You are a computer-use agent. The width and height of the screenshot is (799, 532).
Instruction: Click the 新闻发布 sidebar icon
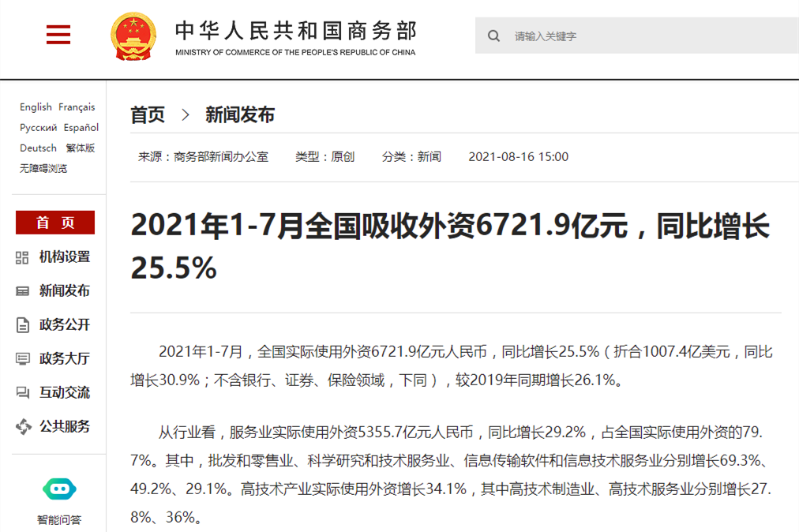tap(23, 291)
